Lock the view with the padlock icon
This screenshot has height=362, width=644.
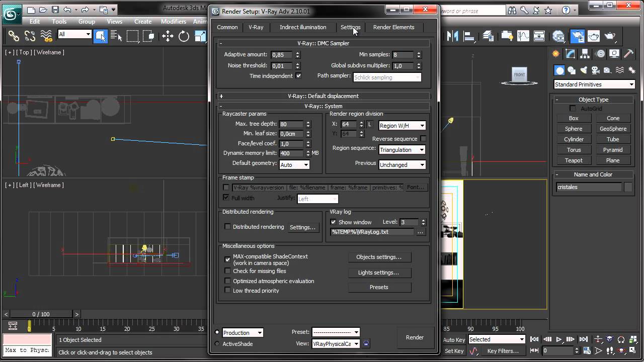pyautogui.click(x=366, y=344)
